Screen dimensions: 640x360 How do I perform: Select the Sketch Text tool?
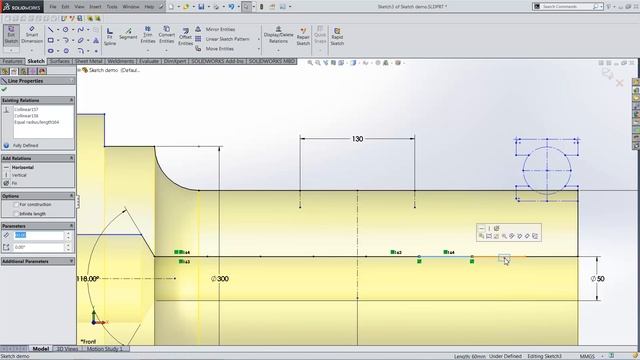[96, 40]
